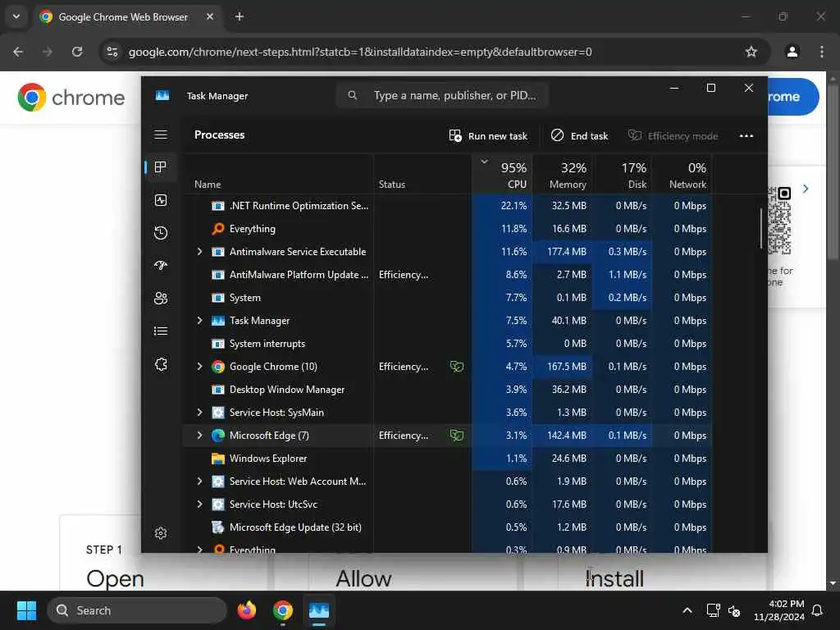The width and height of the screenshot is (840, 630).
Task: Click the green leaf icon on Chrome row
Action: pyautogui.click(x=457, y=367)
